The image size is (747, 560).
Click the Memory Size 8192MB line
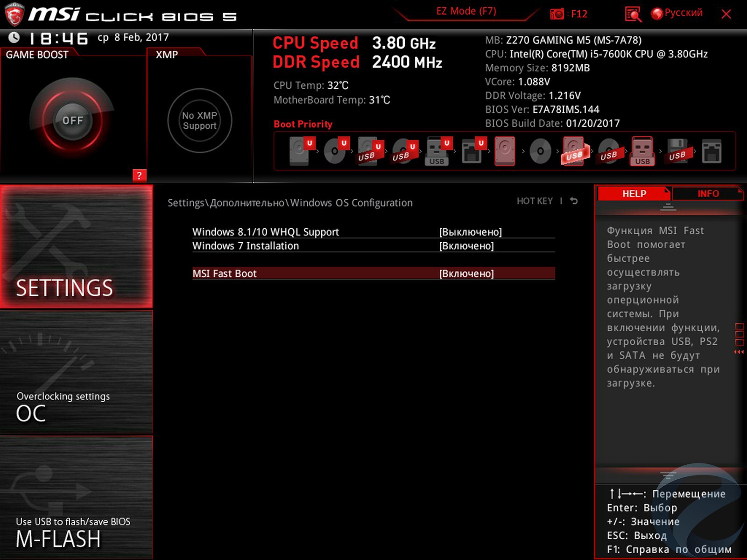[x=537, y=68]
